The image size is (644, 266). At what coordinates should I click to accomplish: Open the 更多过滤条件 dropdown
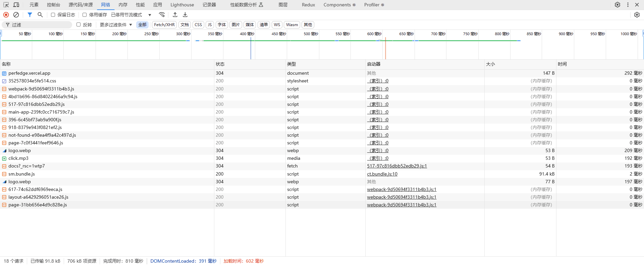pos(116,25)
